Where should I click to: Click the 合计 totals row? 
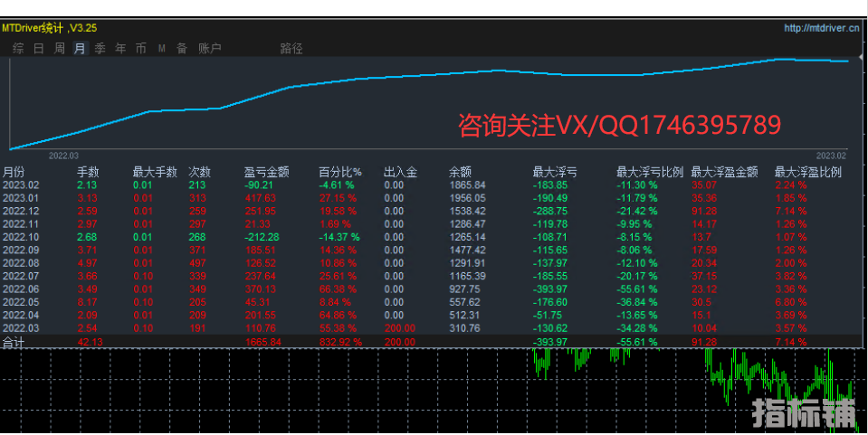14,342
